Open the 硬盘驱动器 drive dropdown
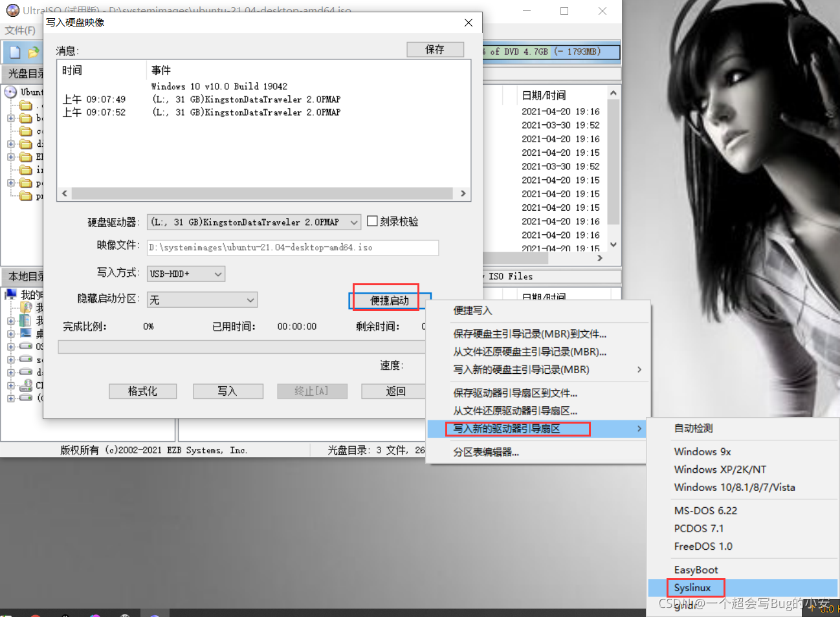 354,222
